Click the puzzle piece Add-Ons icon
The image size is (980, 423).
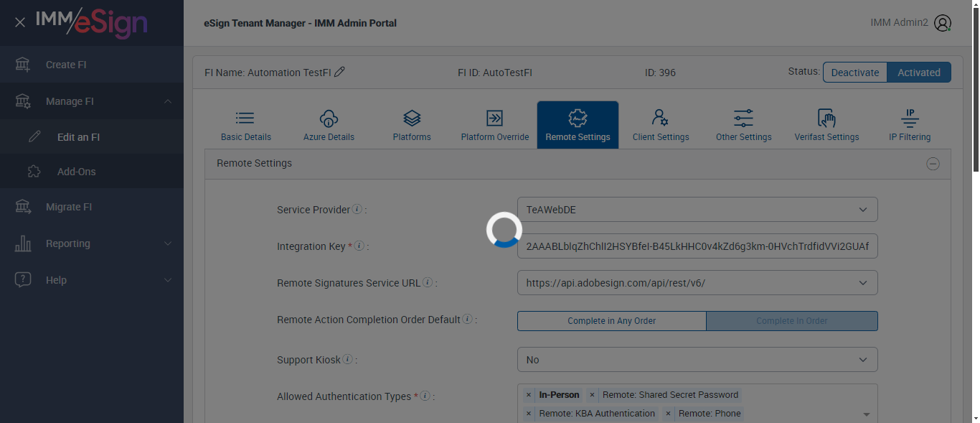pos(34,171)
